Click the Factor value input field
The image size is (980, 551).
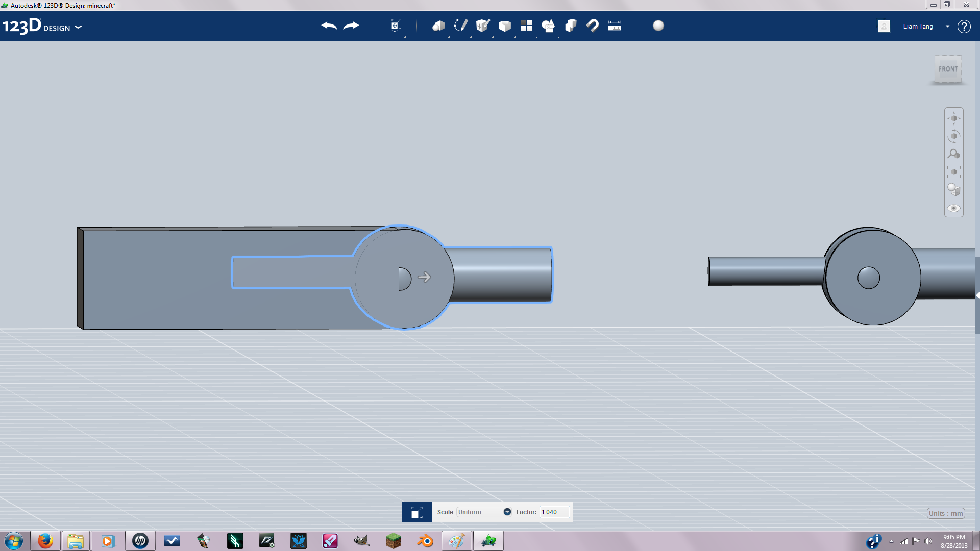coord(554,512)
